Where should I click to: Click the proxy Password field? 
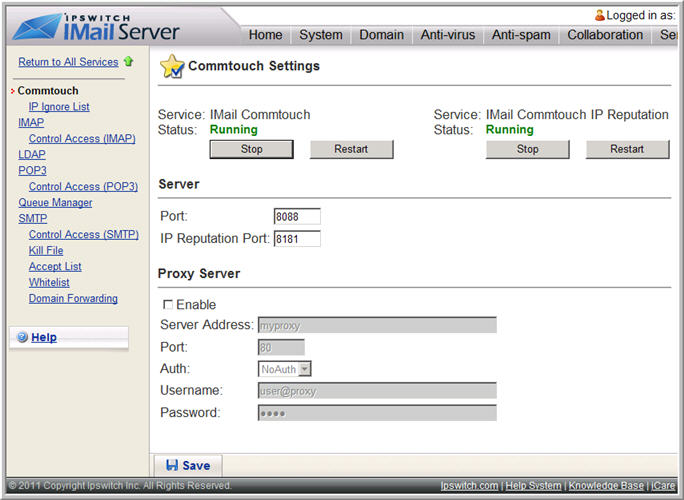[x=377, y=413]
